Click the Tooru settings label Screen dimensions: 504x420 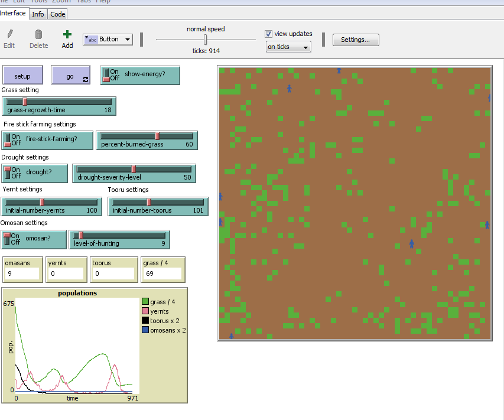tap(128, 190)
